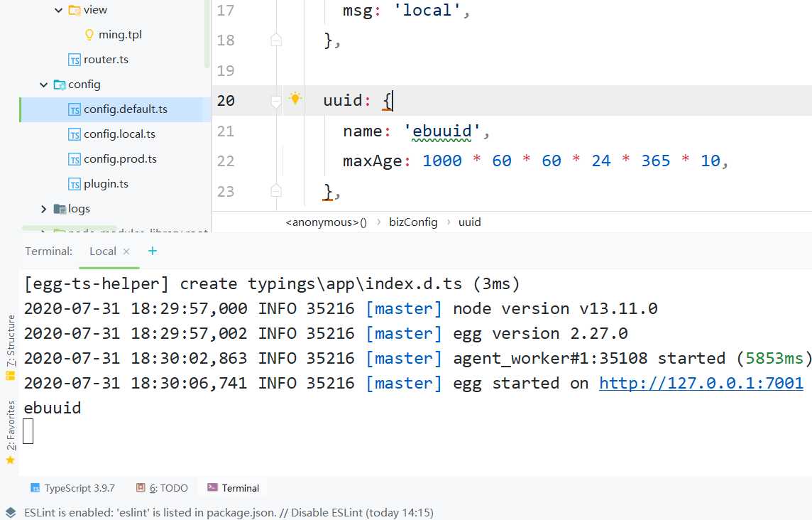The width and height of the screenshot is (812, 520).
Task: Click the tool windows icon in status bar corner
Action: coord(10,512)
